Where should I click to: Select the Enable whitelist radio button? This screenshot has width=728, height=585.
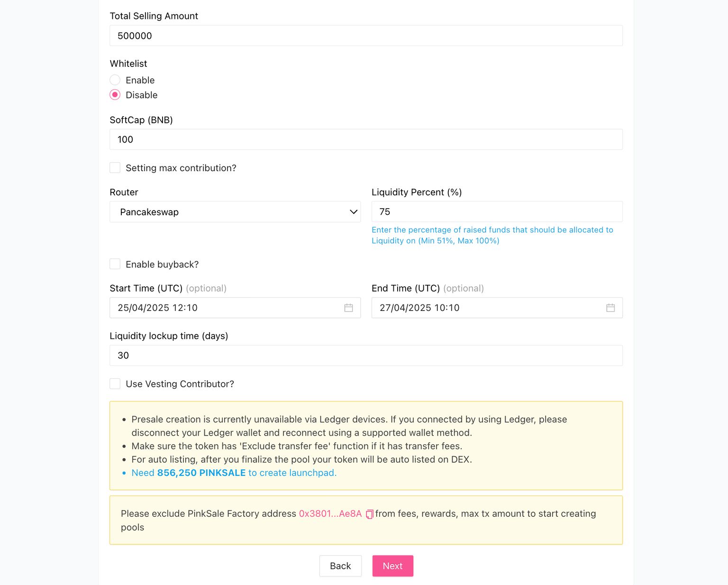115,80
